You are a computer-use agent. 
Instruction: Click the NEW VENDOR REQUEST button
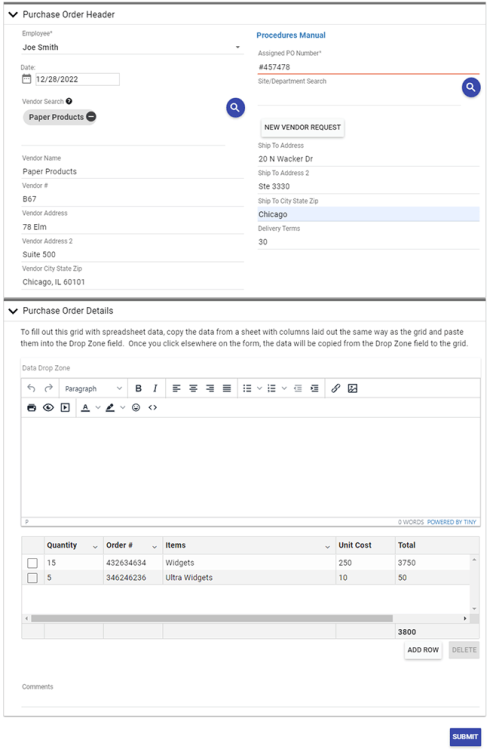[x=302, y=127]
